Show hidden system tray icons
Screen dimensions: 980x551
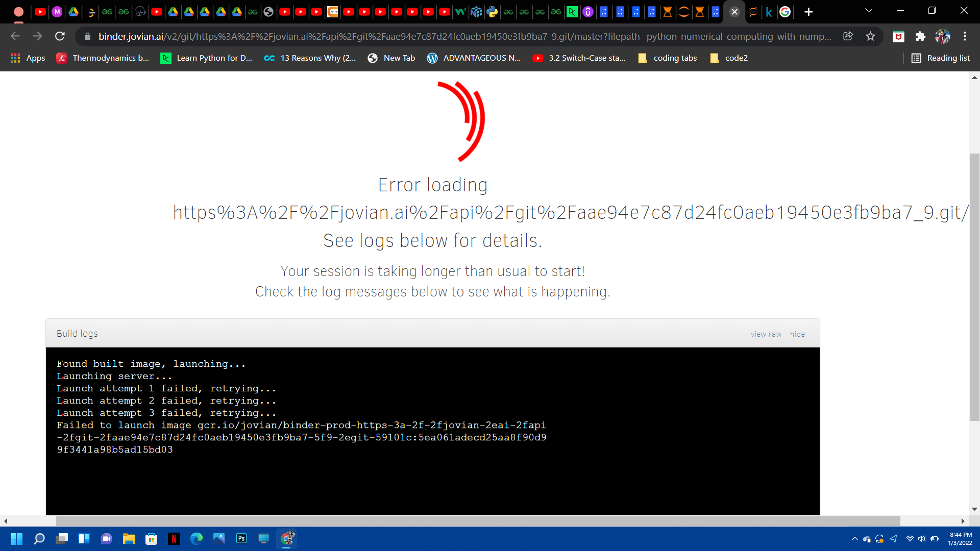pos(854,539)
